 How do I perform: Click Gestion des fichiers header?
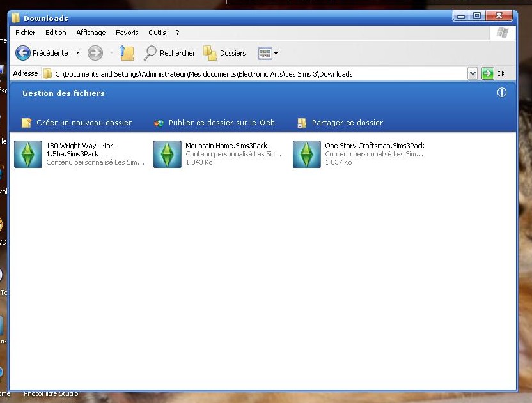[x=63, y=93]
